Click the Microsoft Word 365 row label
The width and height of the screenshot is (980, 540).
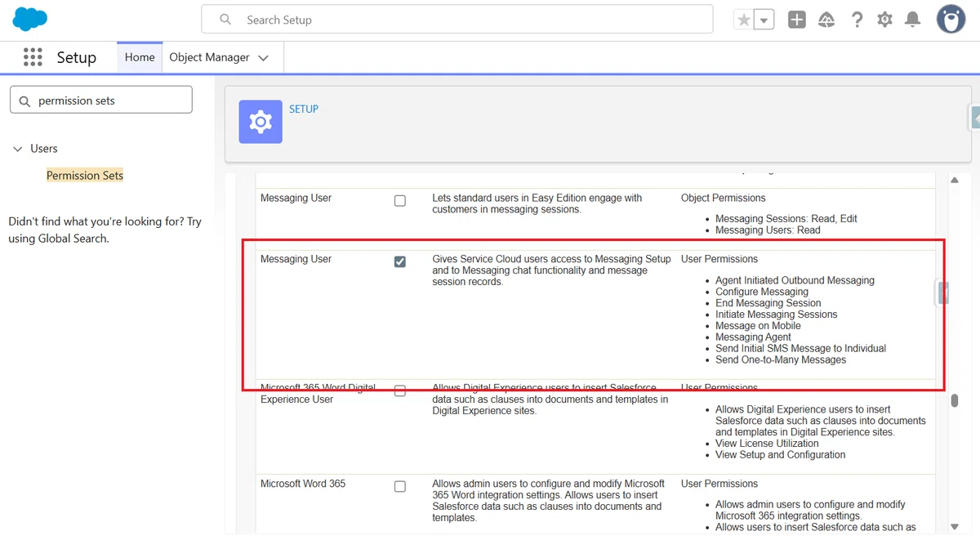pyautogui.click(x=303, y=484)
